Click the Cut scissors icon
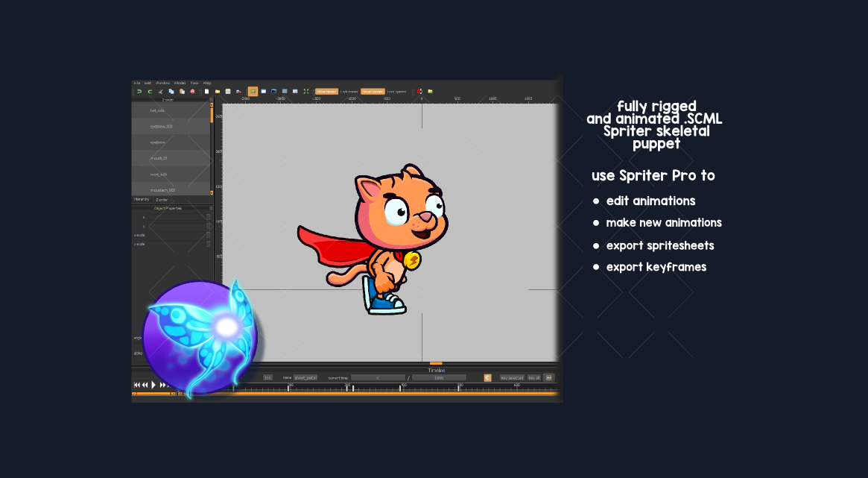 [160, 92]
